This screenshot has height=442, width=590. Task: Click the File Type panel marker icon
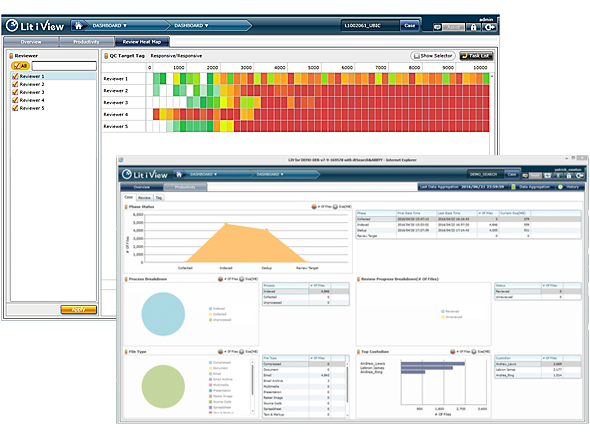126,352
